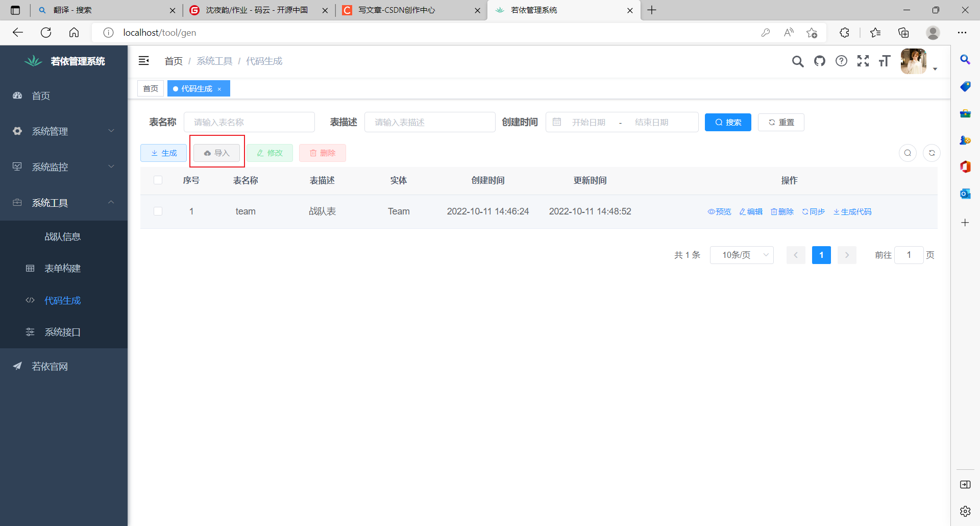Click the 首页 breadcrumb link
980x526 pixels.
(174, 61)
